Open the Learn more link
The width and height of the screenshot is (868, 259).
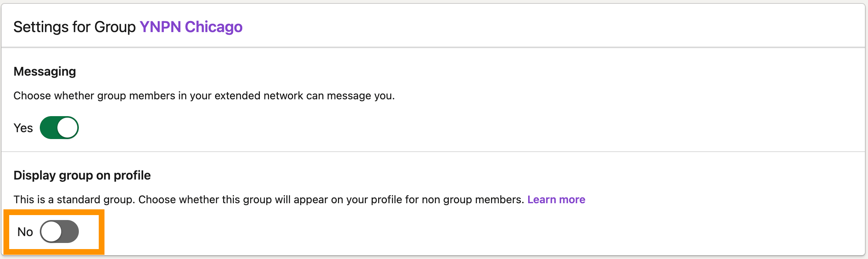click(556, 199)
